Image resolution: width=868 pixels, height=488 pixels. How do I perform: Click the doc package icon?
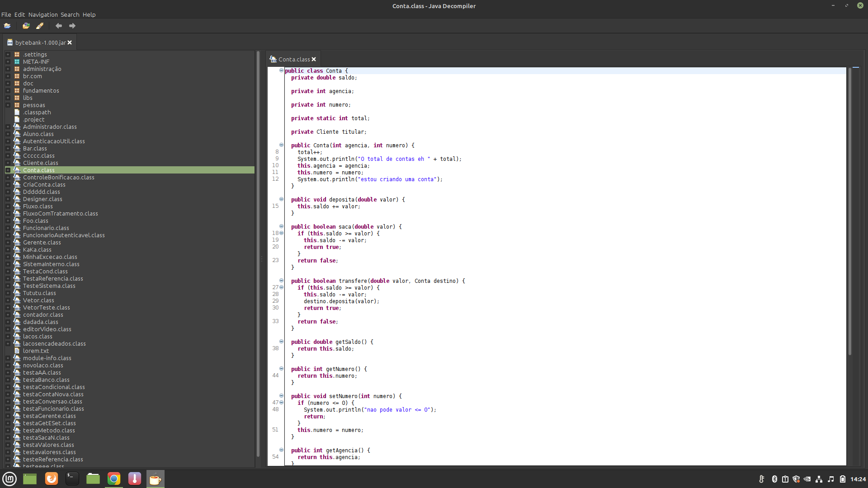point(17,83)
